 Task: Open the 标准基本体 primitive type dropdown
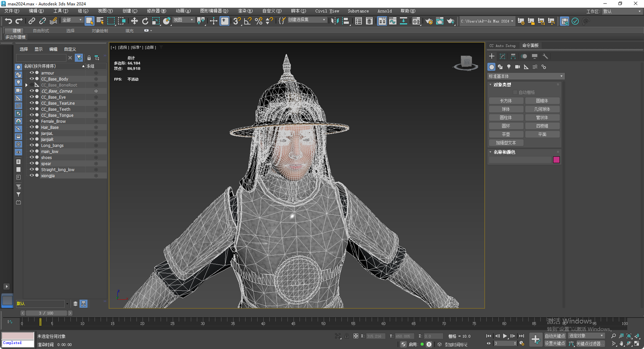[x=526, y=76]
